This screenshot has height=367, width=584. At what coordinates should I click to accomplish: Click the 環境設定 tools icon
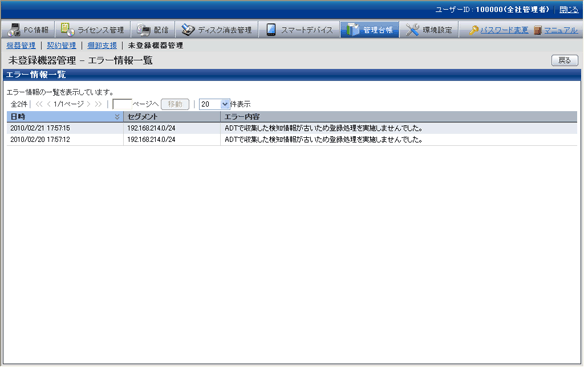(x=412, y=30)
